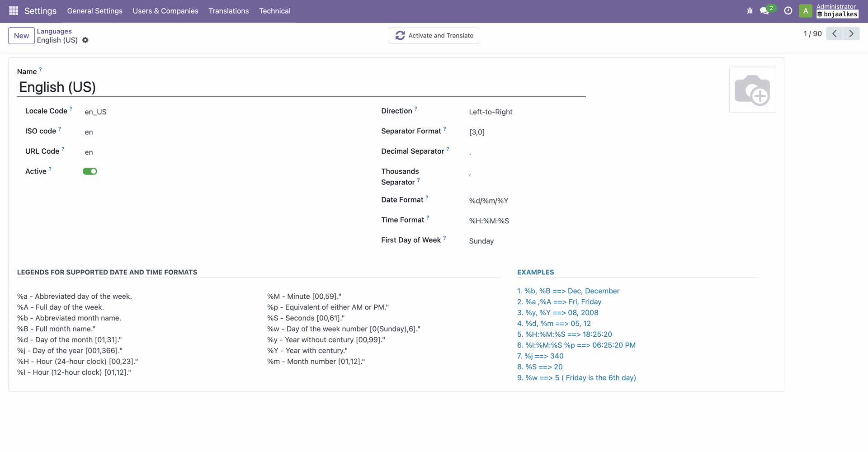Show help tooltip for First Day of Week

click(x=444, y=238)
